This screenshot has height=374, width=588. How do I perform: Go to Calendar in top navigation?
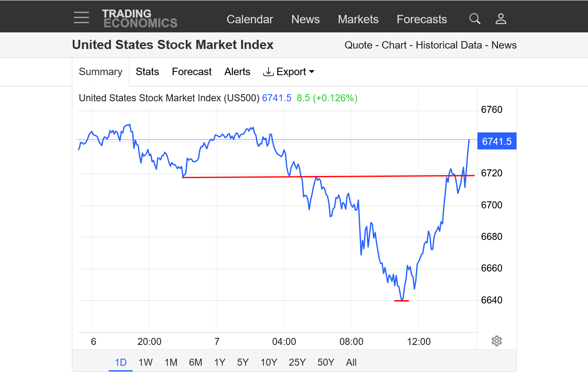pyautogui.click(x=250, y=19)
